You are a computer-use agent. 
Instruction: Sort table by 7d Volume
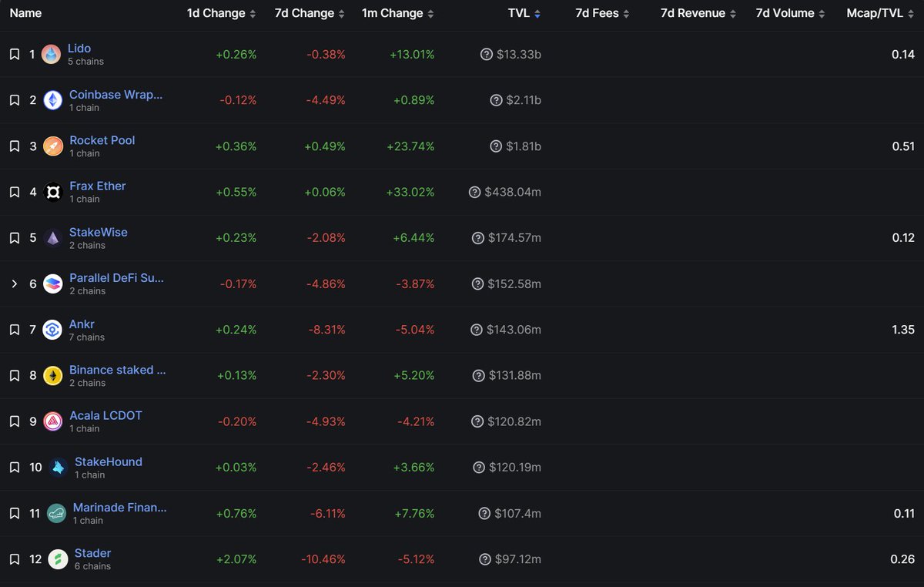pyautogui.click(x=791, y=14)
